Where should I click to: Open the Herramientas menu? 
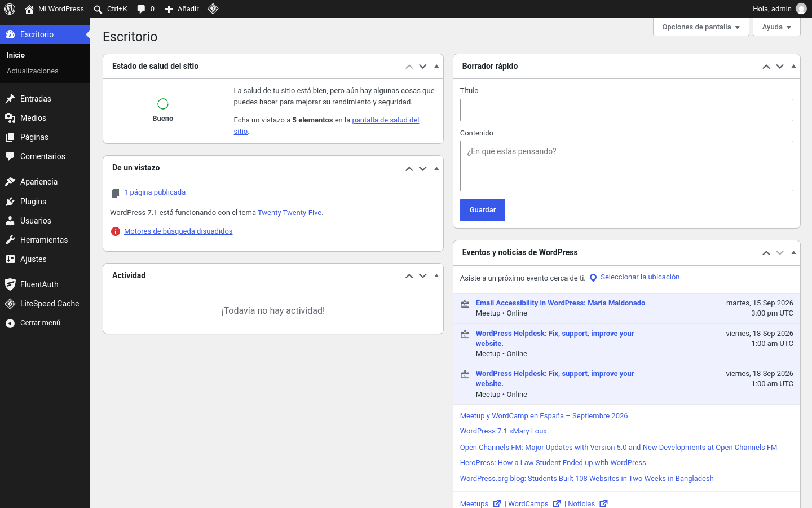click(45, 240)
